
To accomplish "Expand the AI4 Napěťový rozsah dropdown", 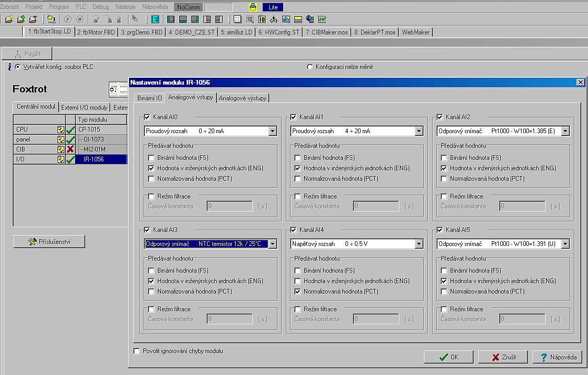I will point(419,244).
